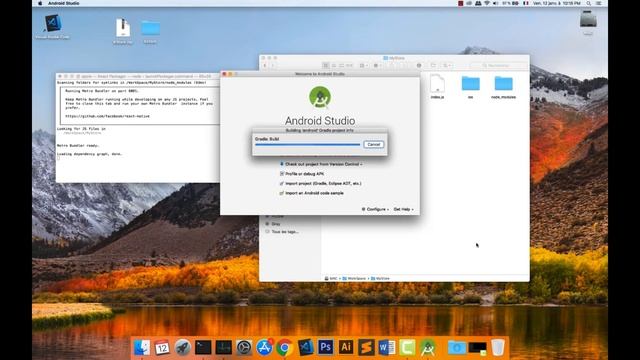Select the folder icon on the desktop
Image resolution: width=640 pixels, height=360 pixels.
[150, 31]
